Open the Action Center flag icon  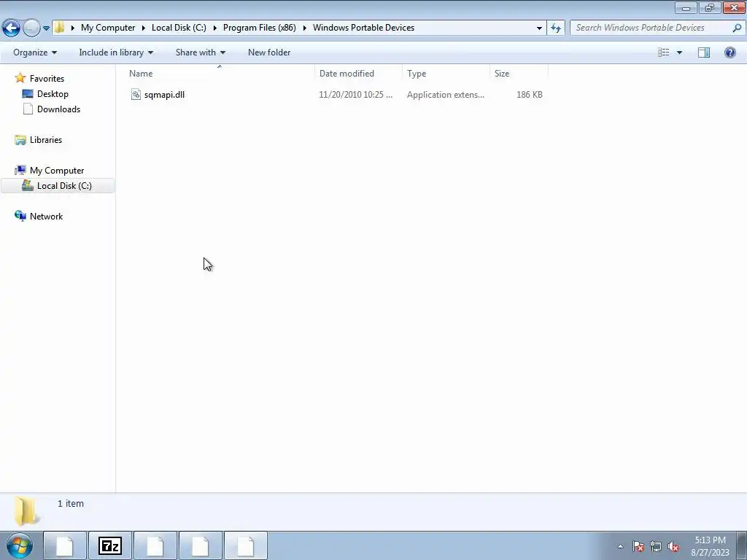[x=638, y=546]
